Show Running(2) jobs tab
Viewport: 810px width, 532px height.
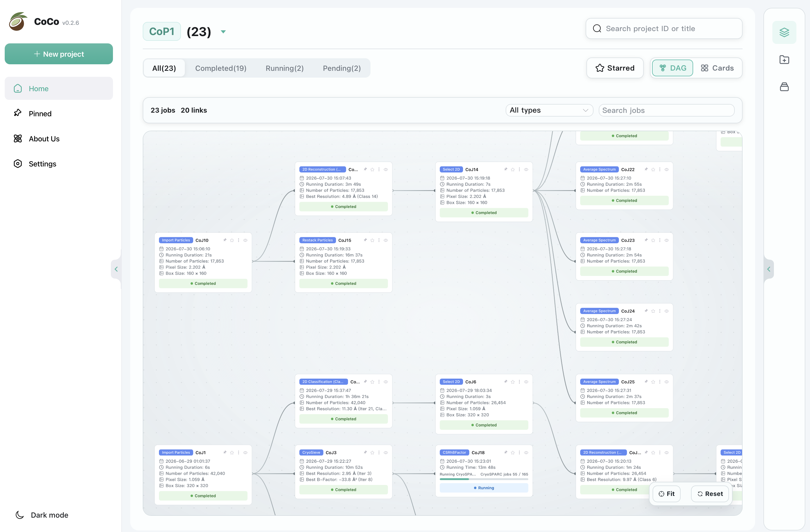[284, 68]
